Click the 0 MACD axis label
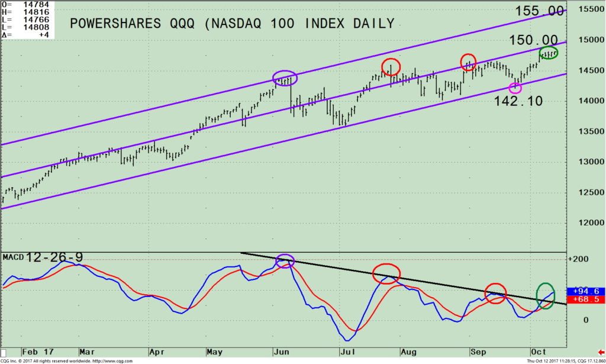Viewport: 606px width, 364px height. (586, 320)
